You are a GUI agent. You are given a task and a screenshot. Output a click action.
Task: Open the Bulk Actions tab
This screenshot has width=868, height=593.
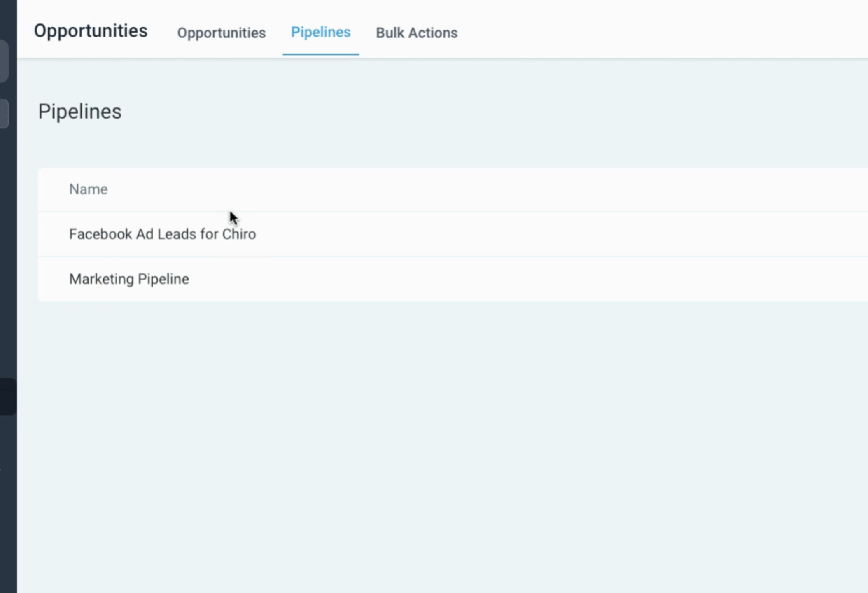pyautogui.click(x=416, y=33)
